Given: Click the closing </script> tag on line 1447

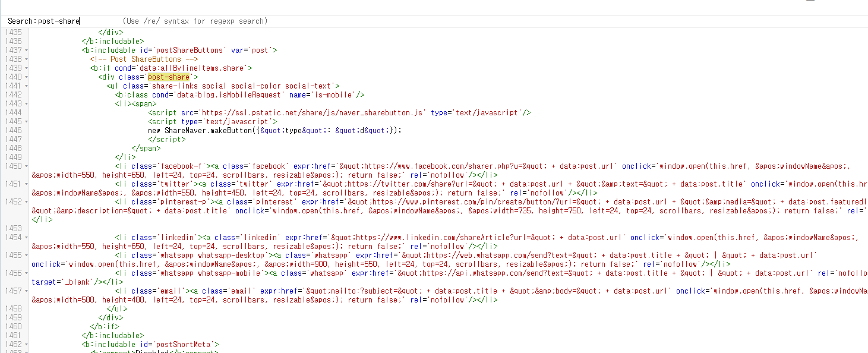Looking at the screenshot, I should tap(166, 139).
